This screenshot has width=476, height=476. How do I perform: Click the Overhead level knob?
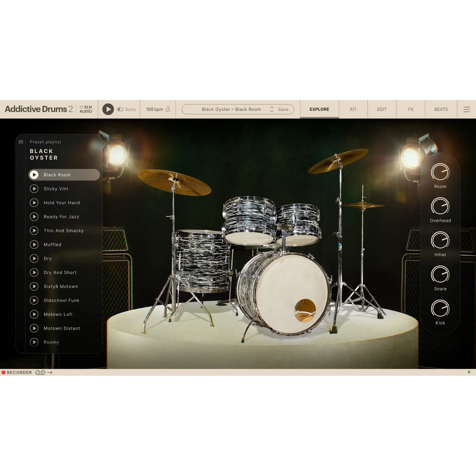(440, 206)
